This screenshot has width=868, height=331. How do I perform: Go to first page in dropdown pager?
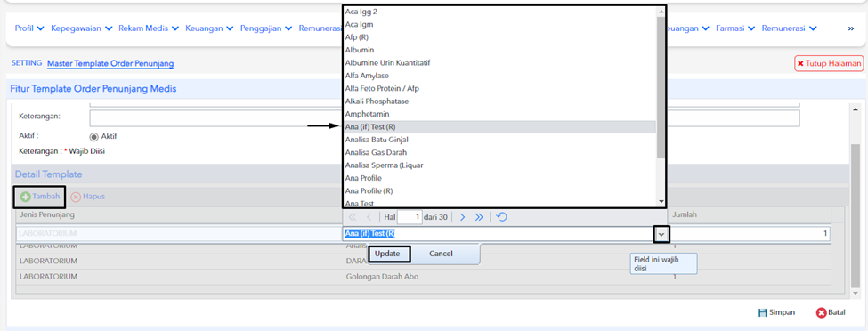pyautogui.click(x=352, y=217)
